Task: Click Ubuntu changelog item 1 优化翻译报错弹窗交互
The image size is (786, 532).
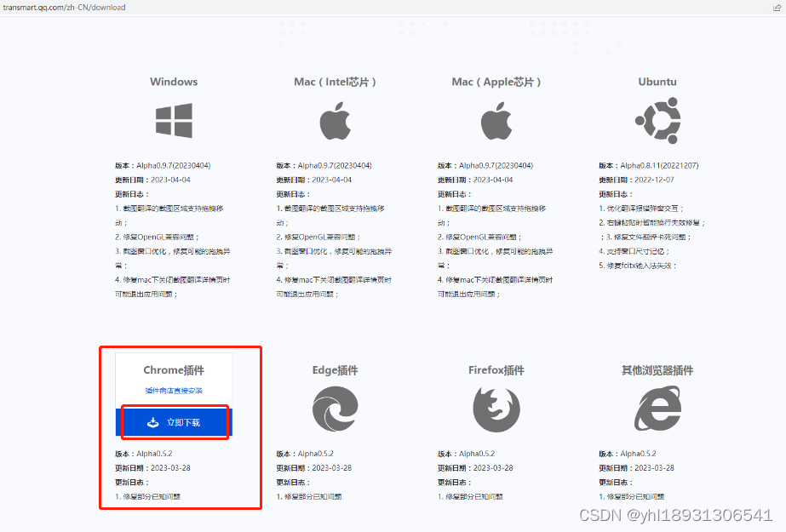Action: coord(641,209)
